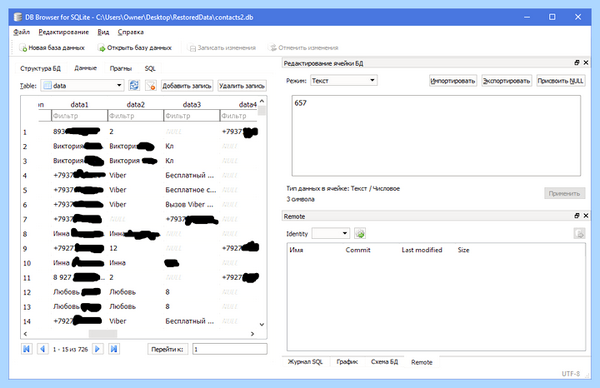The image size is (600, 388).
Task: Switch to Структура БД tab
Action: (x=40, y=68)
